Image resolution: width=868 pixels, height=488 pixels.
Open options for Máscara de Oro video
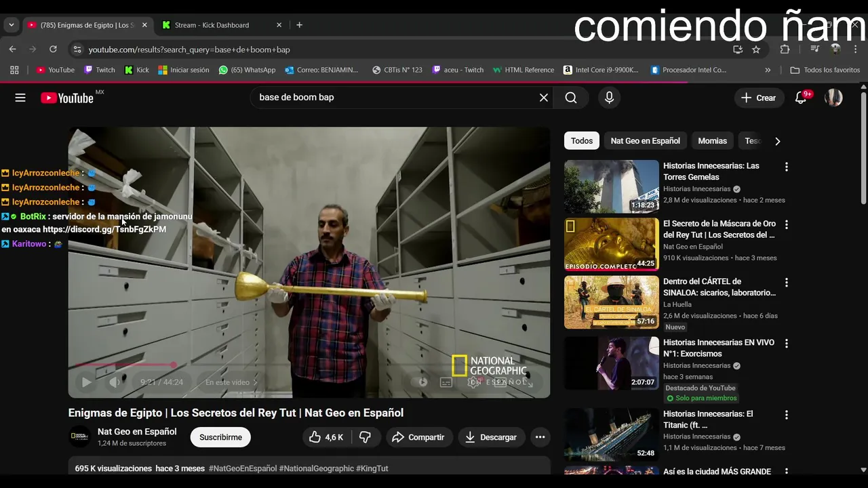pyautogui.click(x=786, y=224)
